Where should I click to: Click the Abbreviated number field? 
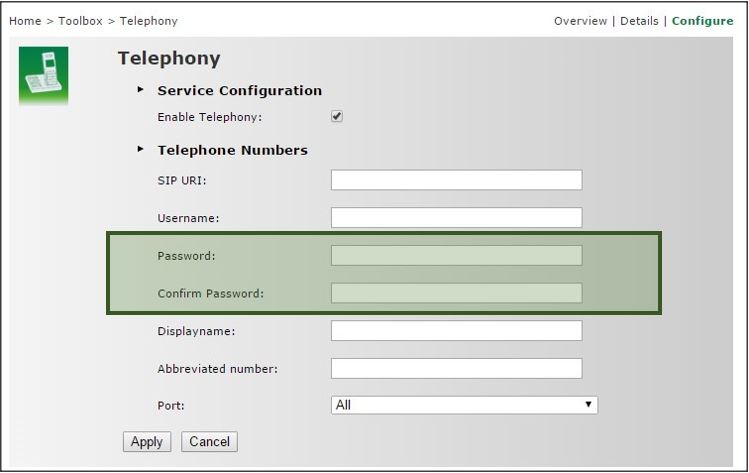click(456, 368)
